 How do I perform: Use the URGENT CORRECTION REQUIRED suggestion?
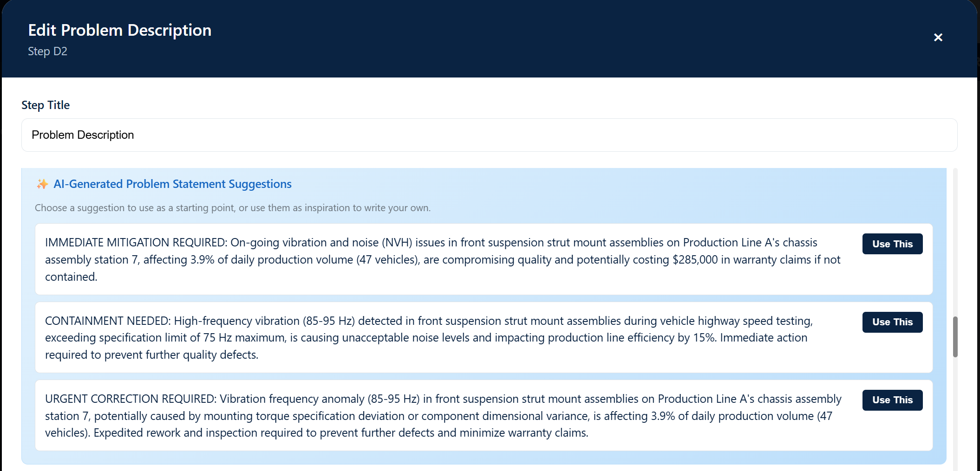click(892, 400)
